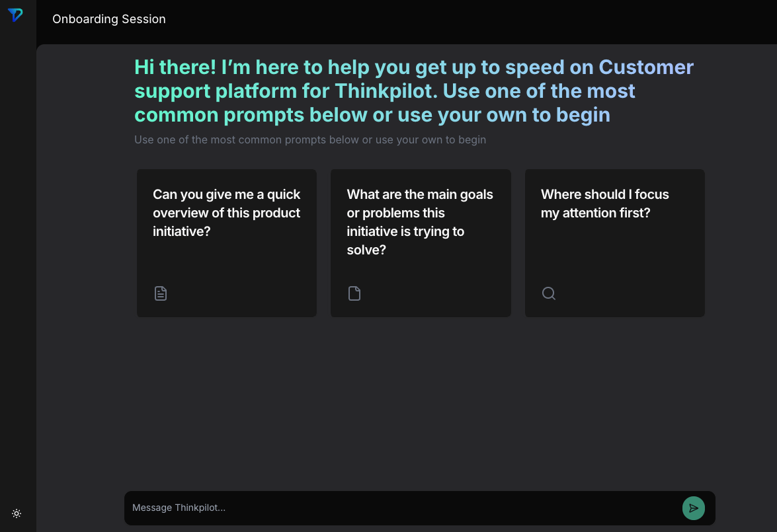Click the blank file icon in goals card
Image resolution: width=777 pixels, height=532 pixels.
[354, 293]
